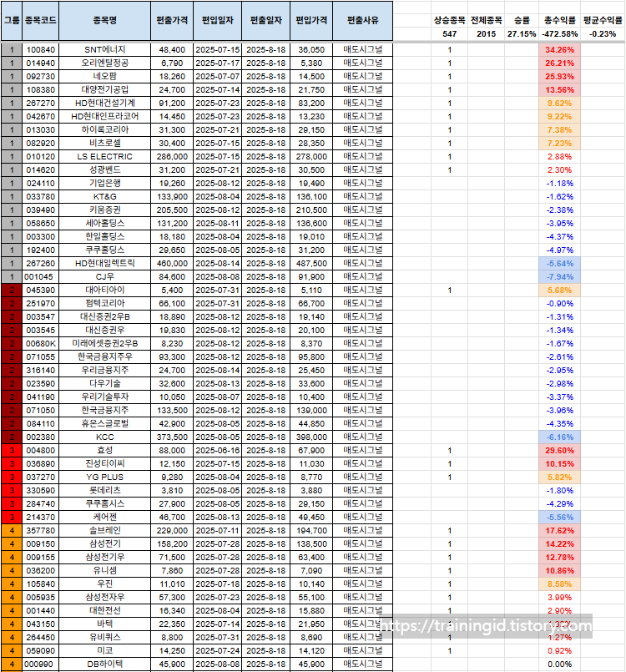Select the 편입가격 header cell
The height and width of the screenshot is (672, 626).
[x=311, y=21]
